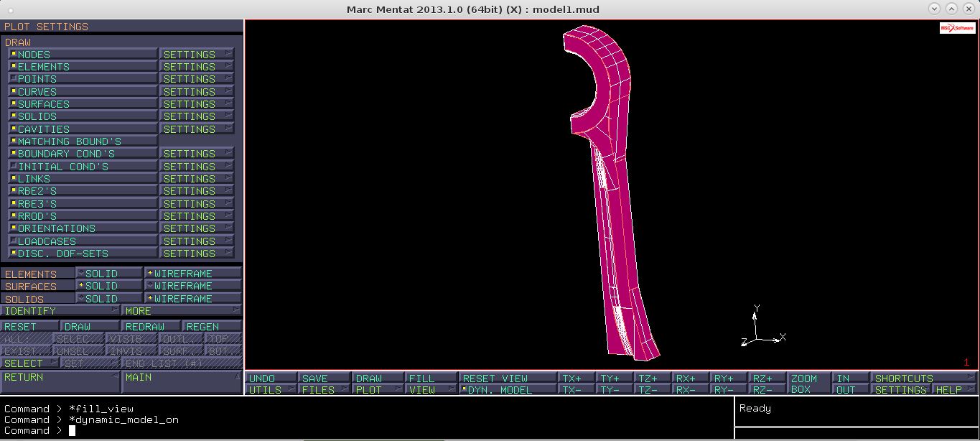Rotate view with RX+
Viewport: 980px width, 441px height.
coord(691,378)
